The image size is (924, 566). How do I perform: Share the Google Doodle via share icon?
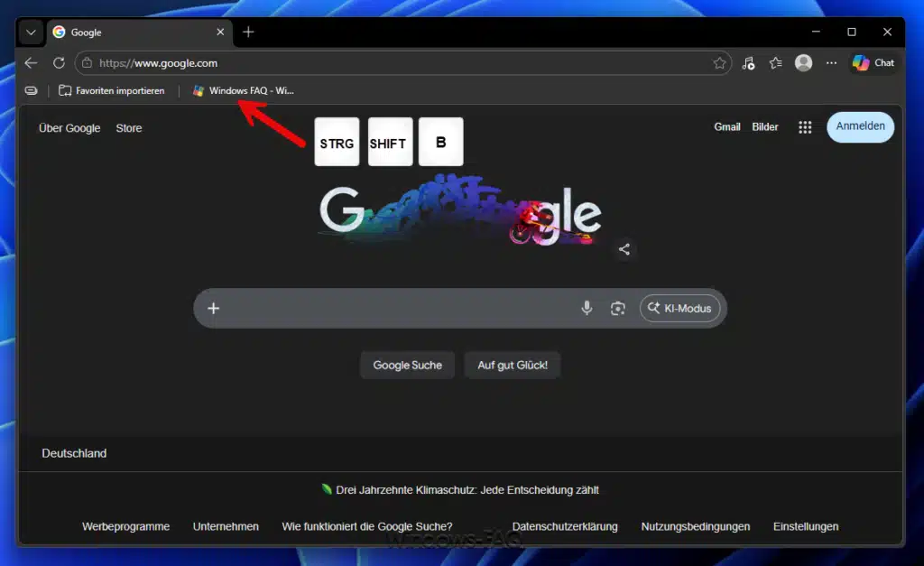pos(624,249)
